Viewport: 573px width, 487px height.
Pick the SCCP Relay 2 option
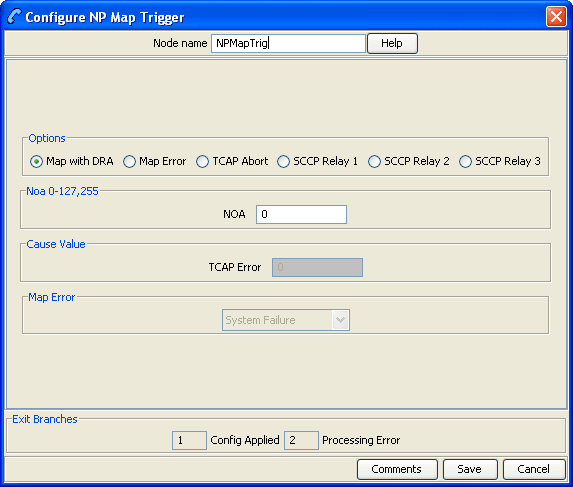[x=409, y=161]
